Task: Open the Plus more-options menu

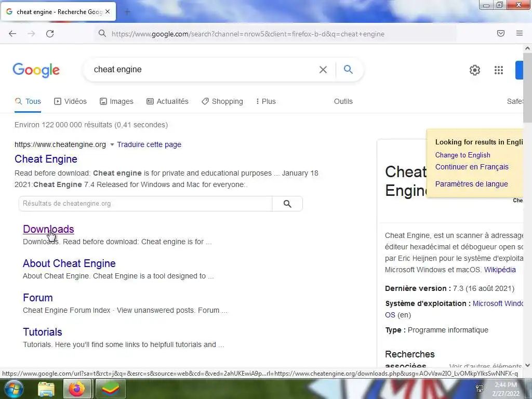Action: [266, 101]
